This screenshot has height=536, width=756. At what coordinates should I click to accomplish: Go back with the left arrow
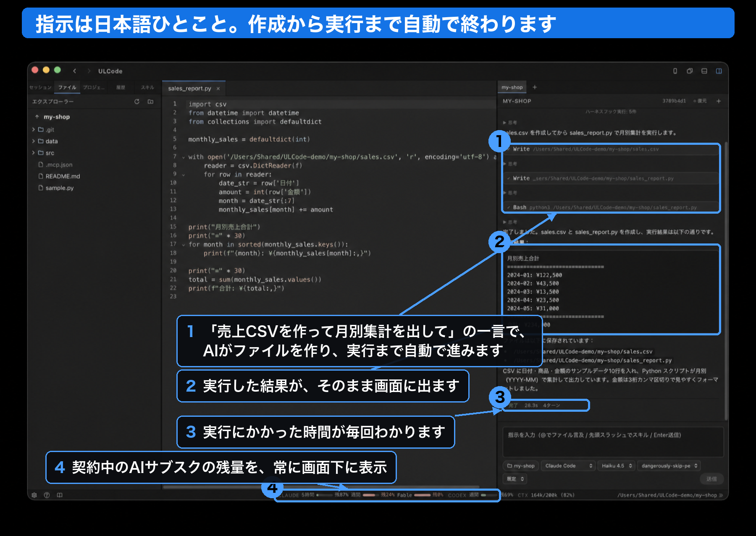click(75, 71)
